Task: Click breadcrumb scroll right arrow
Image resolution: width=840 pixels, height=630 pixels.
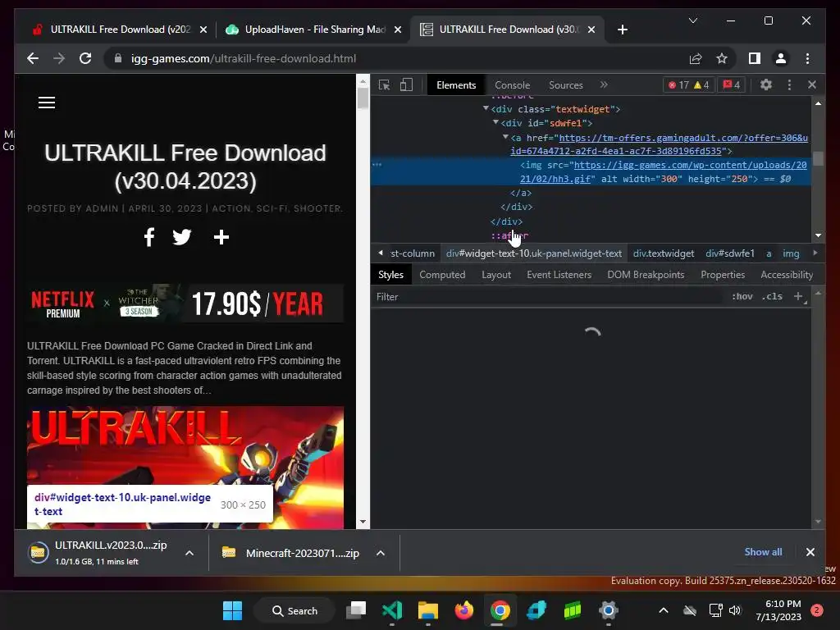Action: click(x=815, y=253)
